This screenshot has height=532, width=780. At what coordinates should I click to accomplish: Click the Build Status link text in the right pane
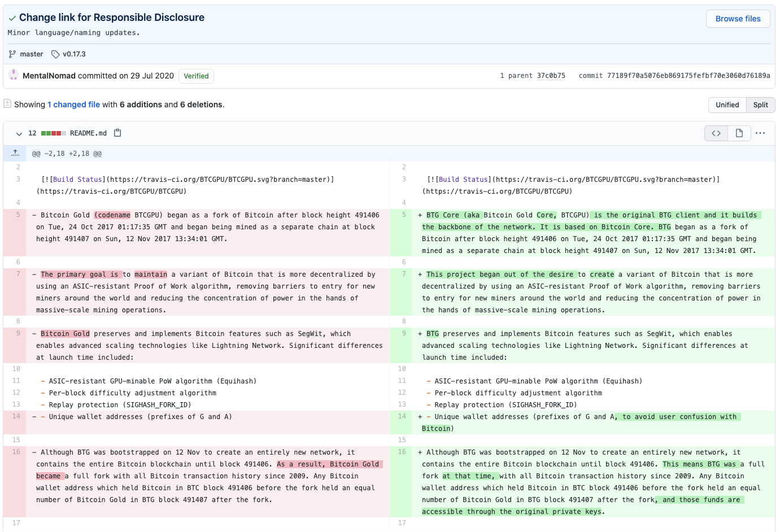point(463,180)
